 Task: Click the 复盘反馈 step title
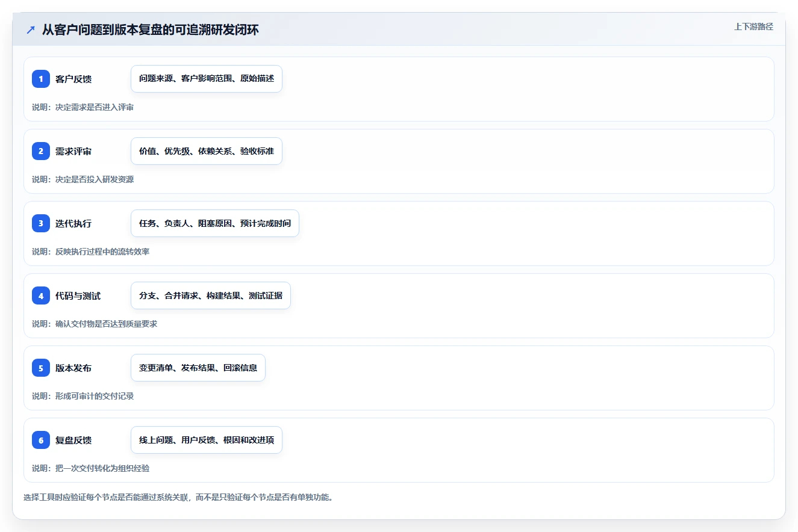[73, 440]
